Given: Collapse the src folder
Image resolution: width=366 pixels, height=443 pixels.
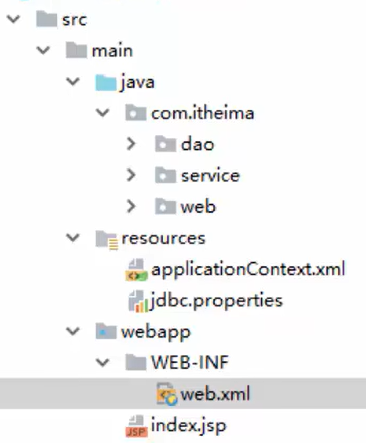Looking at the screenshot, I should 13,19.
